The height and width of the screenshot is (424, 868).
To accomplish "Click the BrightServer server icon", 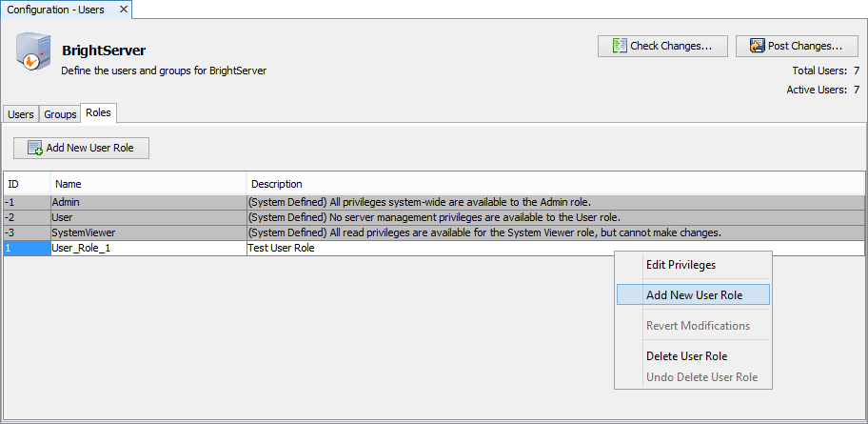I will [32, 52].
